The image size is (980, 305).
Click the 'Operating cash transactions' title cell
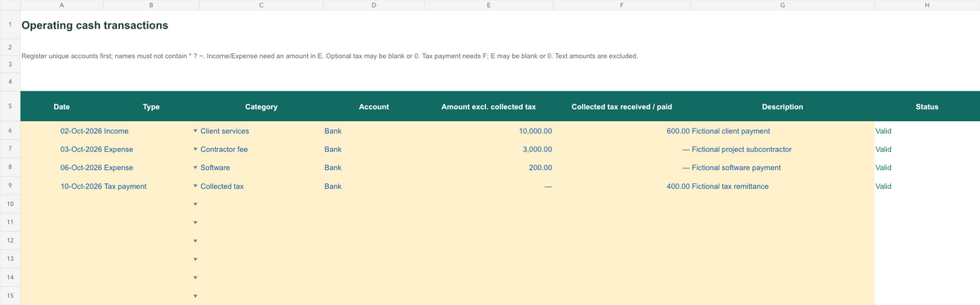coord(95,25)
